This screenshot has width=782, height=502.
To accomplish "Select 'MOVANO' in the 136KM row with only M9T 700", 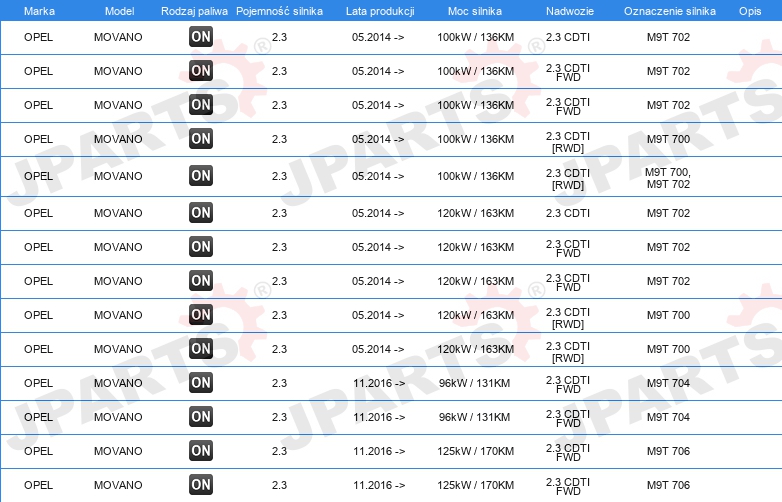I will [118, 139].
